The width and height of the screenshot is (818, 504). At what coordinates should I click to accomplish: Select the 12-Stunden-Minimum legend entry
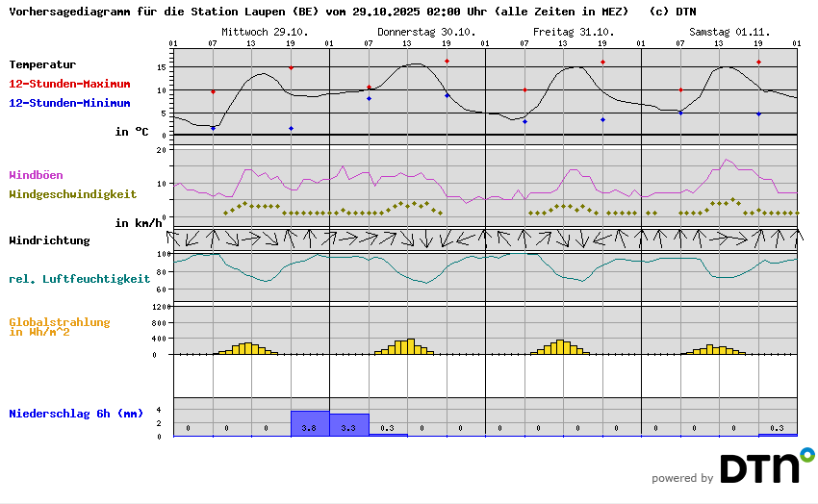69,102
